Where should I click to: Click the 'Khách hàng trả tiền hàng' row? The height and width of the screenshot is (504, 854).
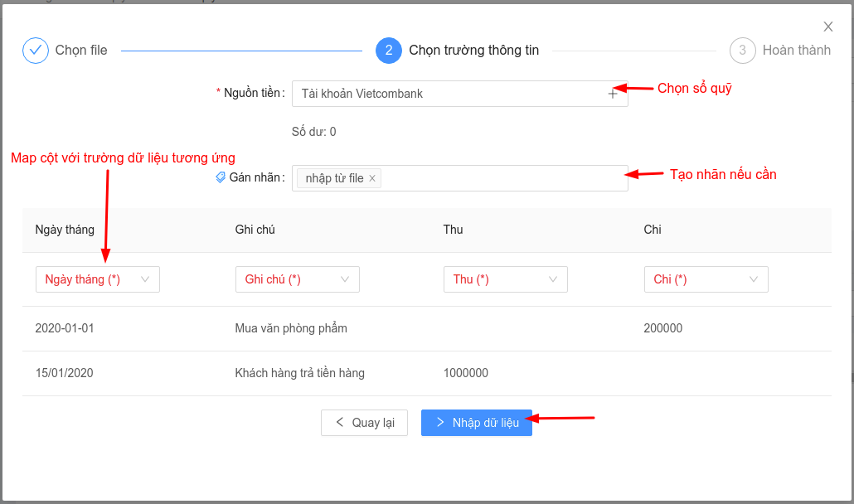pos(299,373)
